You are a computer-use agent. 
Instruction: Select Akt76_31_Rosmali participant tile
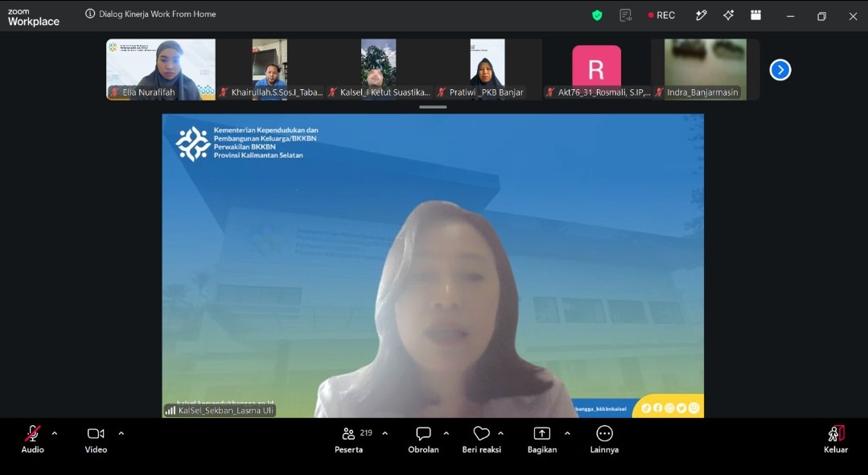click(x=597, y=69)
